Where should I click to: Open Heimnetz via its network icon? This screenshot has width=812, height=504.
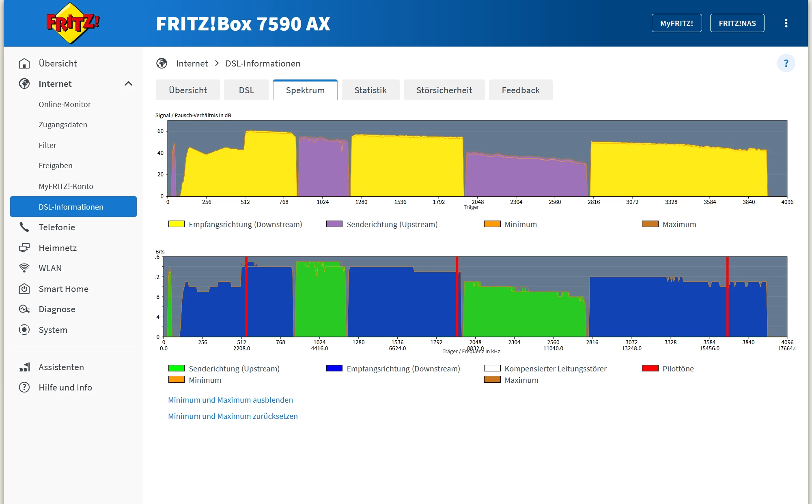click(x=24, y=248)
